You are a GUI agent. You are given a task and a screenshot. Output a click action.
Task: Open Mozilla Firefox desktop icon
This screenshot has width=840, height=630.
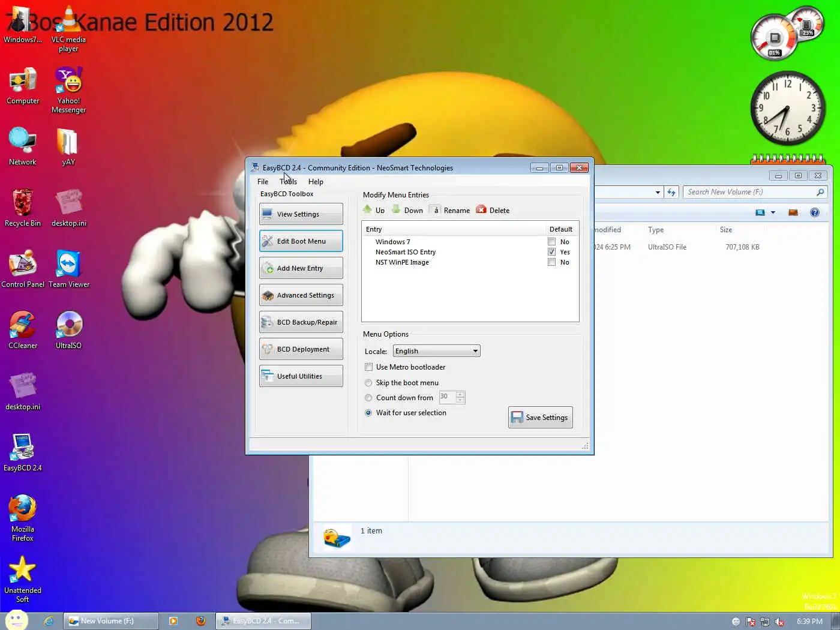tap(23, 518)
